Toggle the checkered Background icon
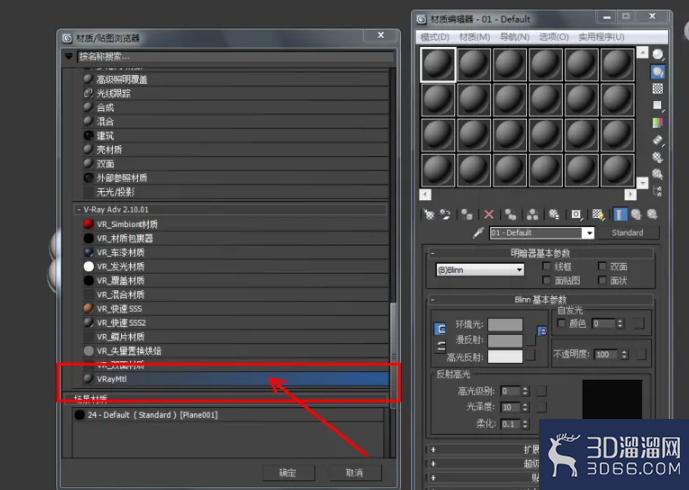 click(658, 88)
